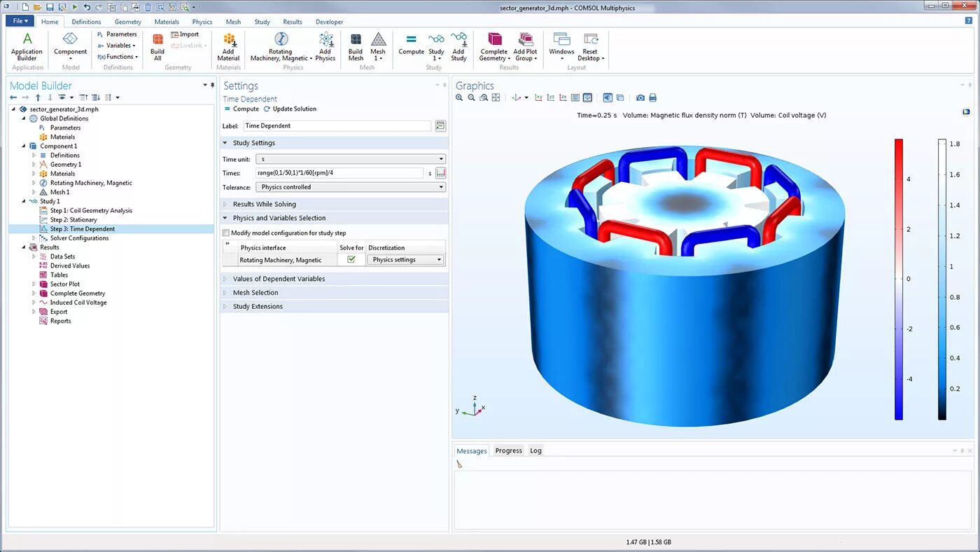Click the Label text field

pos(337,126)
